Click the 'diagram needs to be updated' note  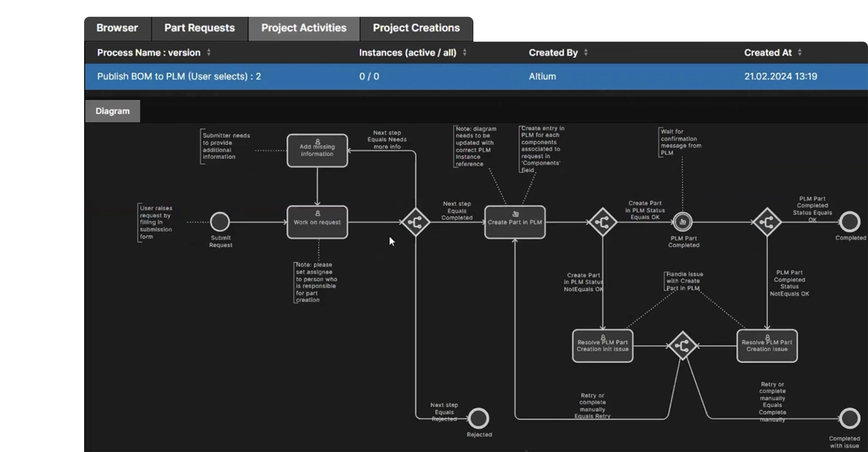475,146
